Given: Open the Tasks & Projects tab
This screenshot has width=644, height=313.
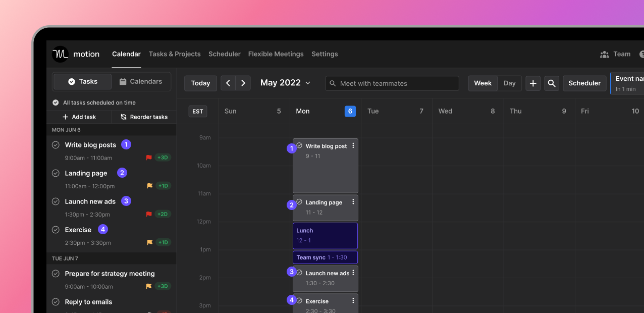Looking at the screenshot, I should [x=175, y=54].
